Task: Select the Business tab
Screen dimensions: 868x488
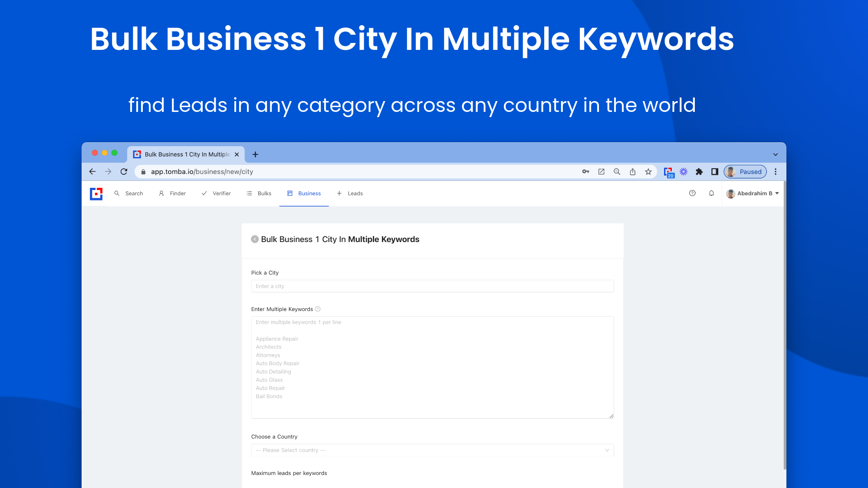Action: [x=304, y=193]
